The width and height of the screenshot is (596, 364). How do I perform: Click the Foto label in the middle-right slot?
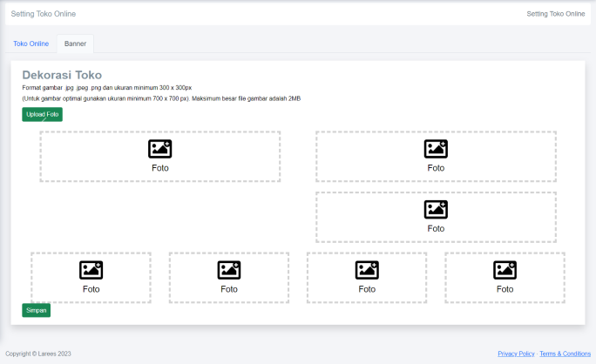pyautogui.click(x=436, y=228)
